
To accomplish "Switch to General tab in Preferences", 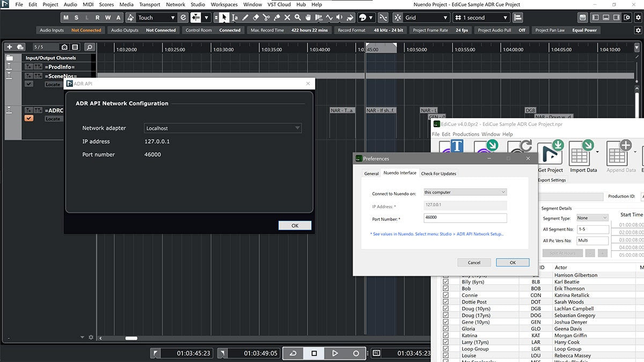I will click(371, 173).
